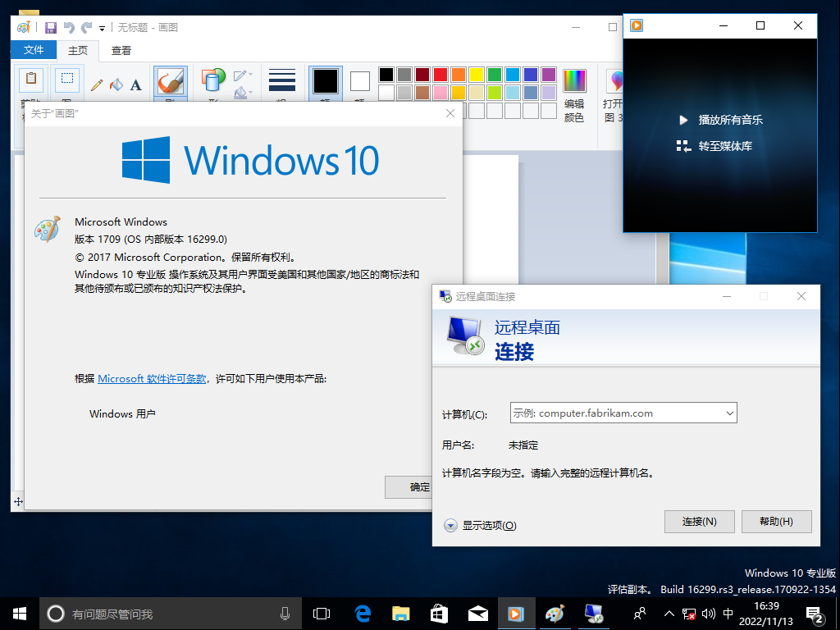Click the Brushes tool icon
This screenshot has height=630, width=840.
click(x=171, y=82)
